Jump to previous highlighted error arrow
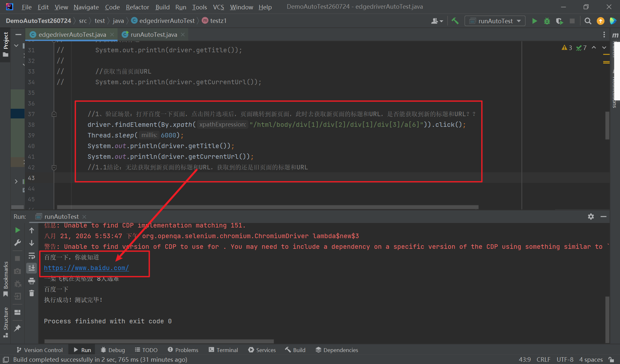 (594, 48)
